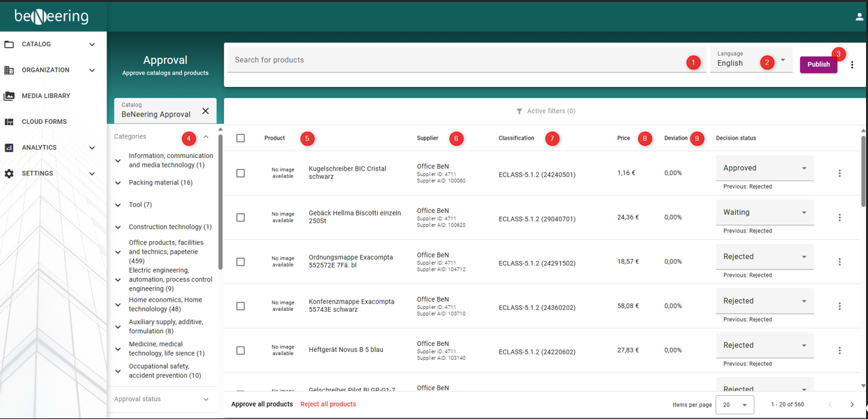This screenshot has height=419, width=868.
Task: Click the Cloud Forms sidebar icon
Action: 9,122
